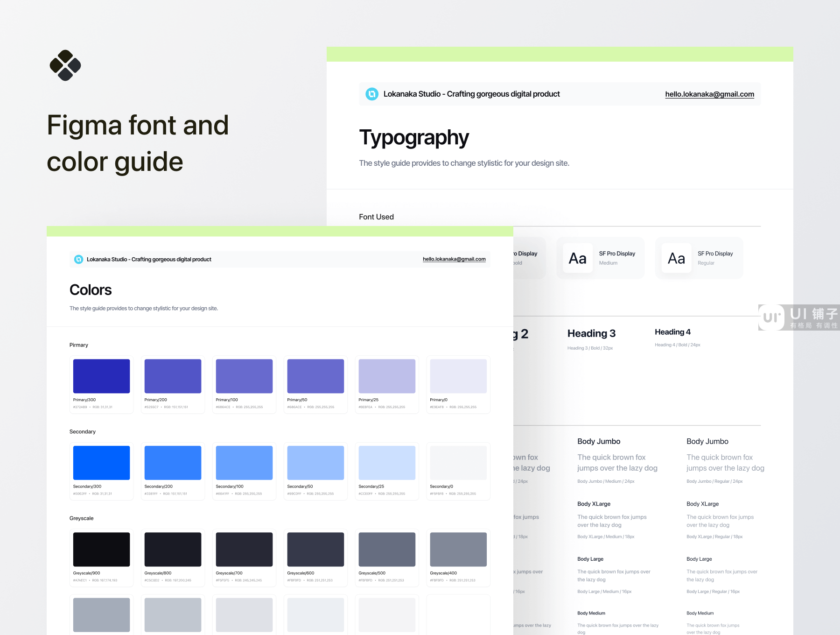840x635 pixels.
Task: Click the "Typography" page heading
Action: click(414, 138)
